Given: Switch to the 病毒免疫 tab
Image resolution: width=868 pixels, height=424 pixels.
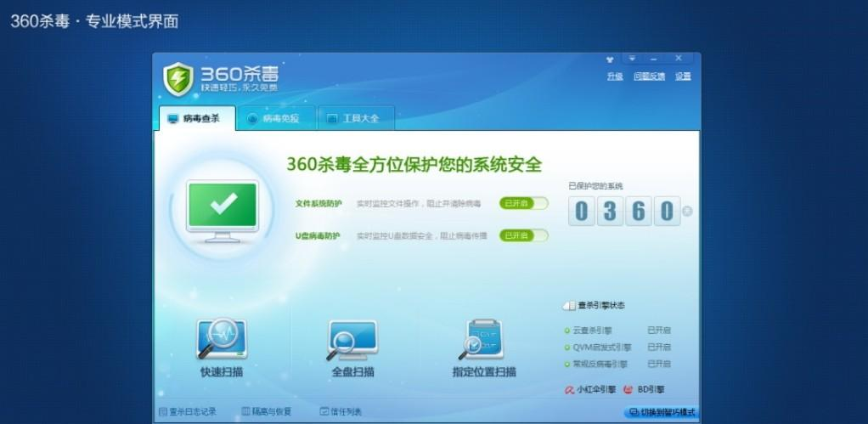Looking at the screenshot, I should 275,118.
